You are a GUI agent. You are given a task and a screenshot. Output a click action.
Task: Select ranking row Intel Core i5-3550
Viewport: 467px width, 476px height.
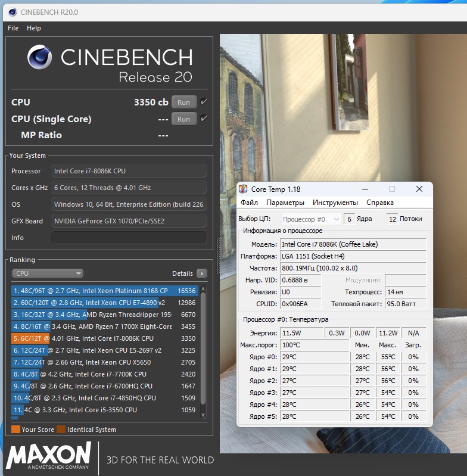coord(105,410)
